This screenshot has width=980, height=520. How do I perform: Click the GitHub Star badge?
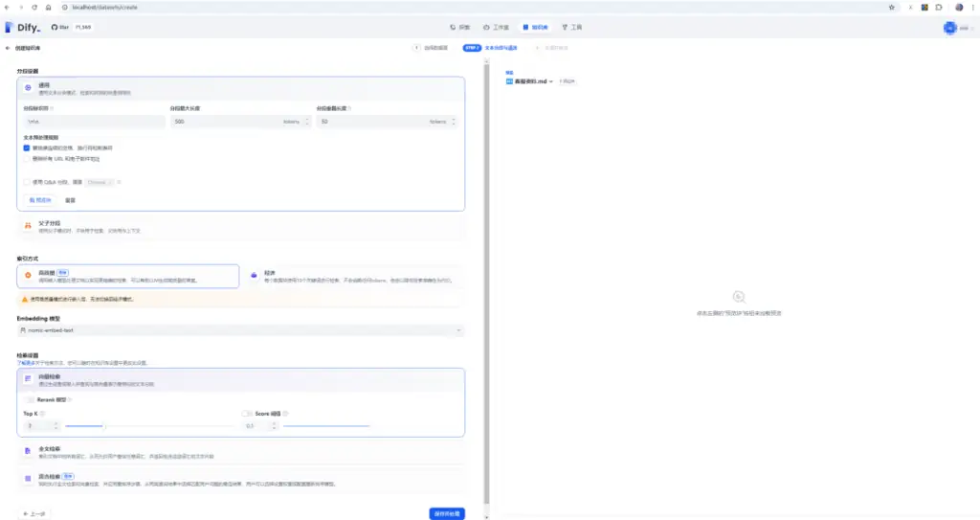click(71, 28)
